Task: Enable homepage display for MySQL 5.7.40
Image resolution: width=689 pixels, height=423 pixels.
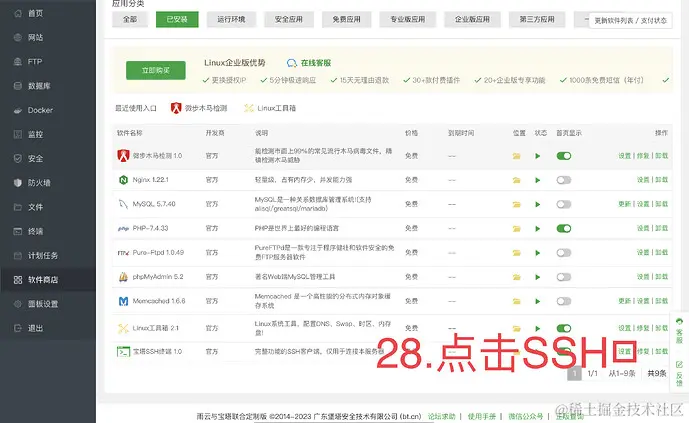Action: pyautogui.click(x=564, y=204)
